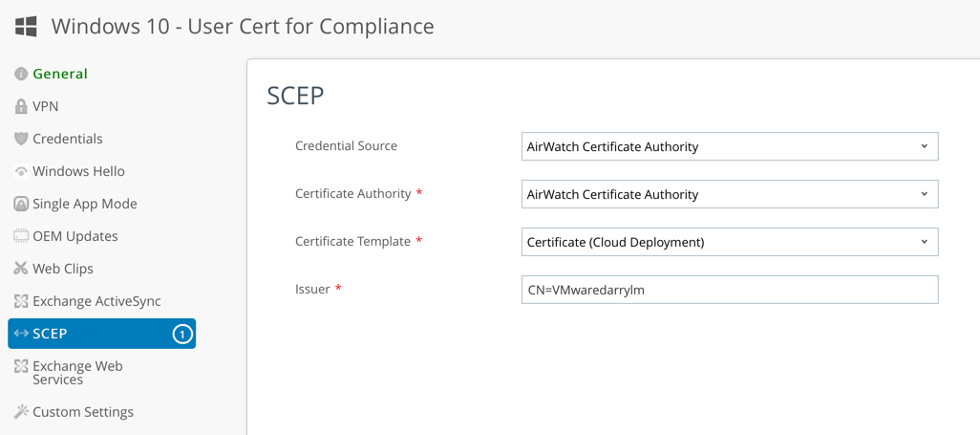Click the VPN padlock icon
This screenshot has width=980, height=435.
coord(21,106)
